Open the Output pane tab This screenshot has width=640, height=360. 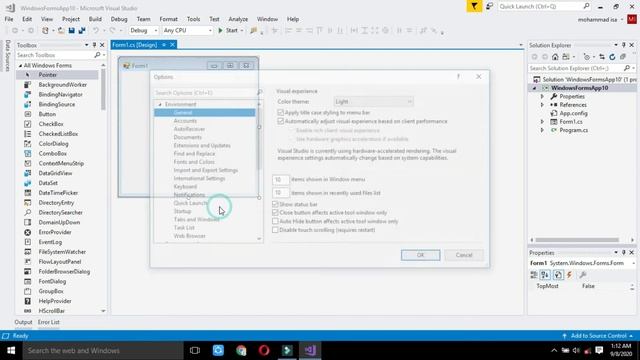pyautogui.click(x=23, y=322)
